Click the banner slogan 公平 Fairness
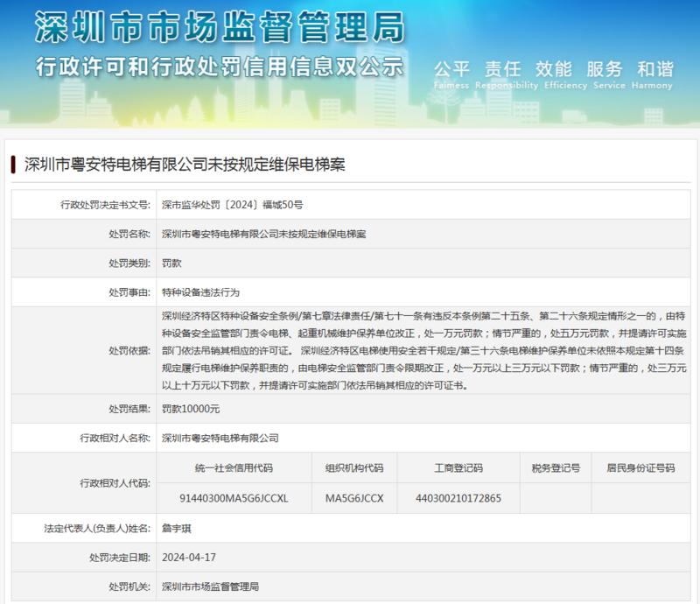Screen dimensions: 700x604 pos(451,74)
